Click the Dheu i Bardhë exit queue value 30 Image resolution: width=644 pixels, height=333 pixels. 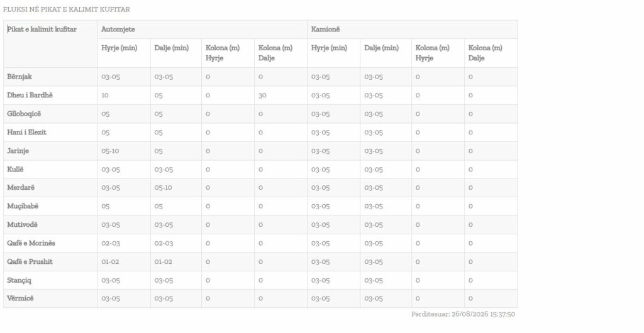[x=262, y=95]
